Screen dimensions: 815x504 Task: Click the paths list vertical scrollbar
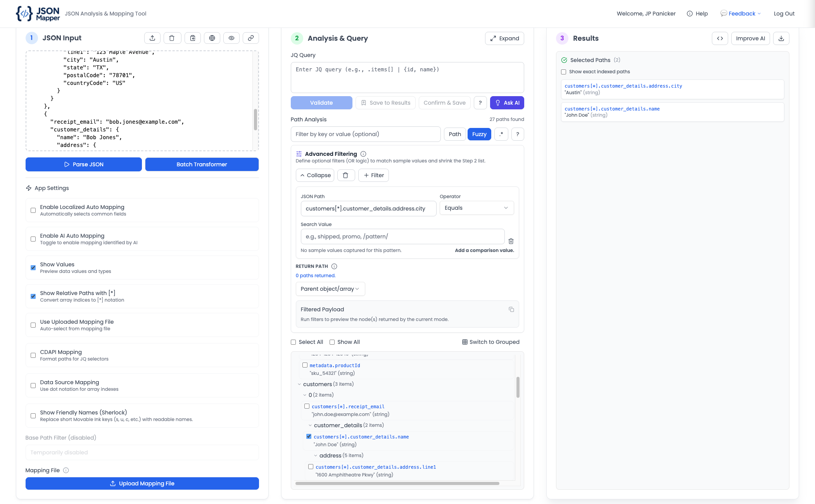point(518,387)
